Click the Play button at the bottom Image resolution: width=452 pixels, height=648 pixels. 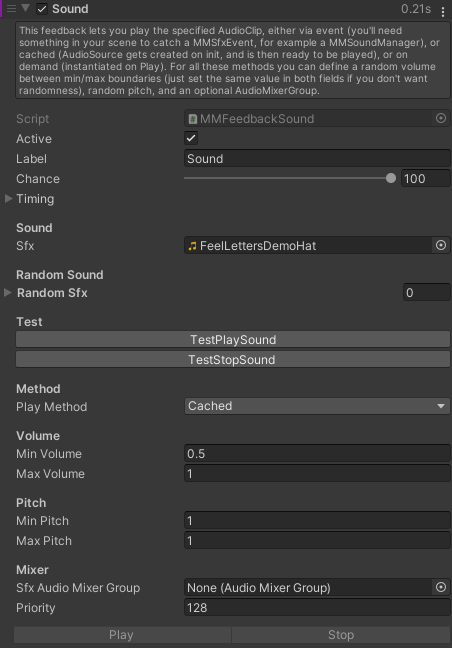point(122,635)
